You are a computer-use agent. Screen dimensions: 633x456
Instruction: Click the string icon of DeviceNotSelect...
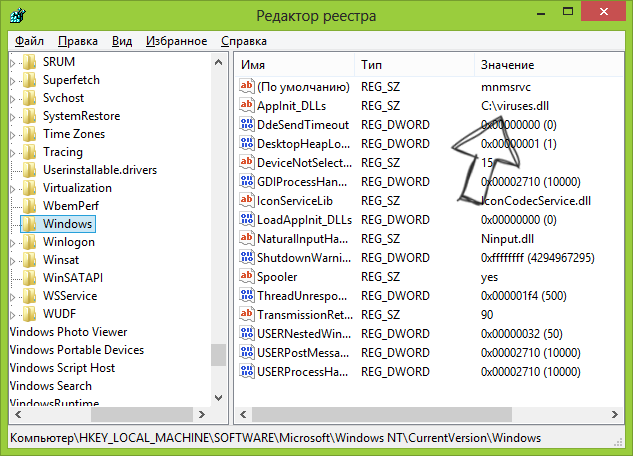[x=247, y=162]
